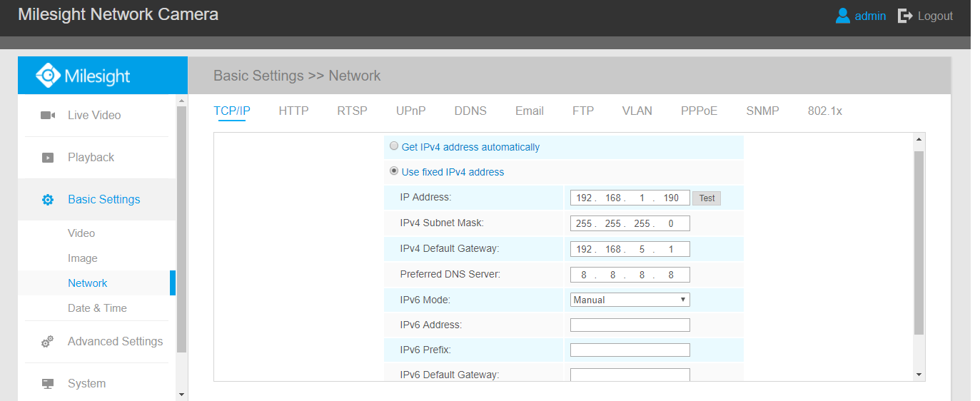
Task: Open the Video settings submenu item
Action: click(x=81, y=233)
